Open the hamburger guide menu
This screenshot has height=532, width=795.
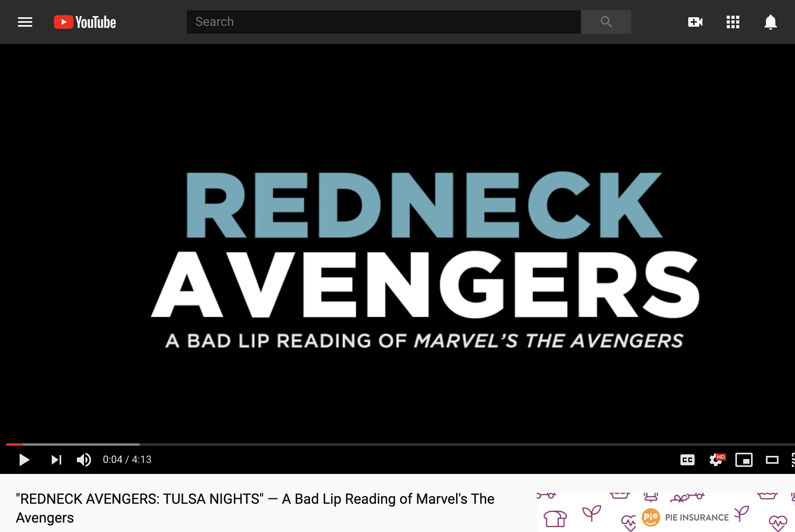[x=25, y=22]
